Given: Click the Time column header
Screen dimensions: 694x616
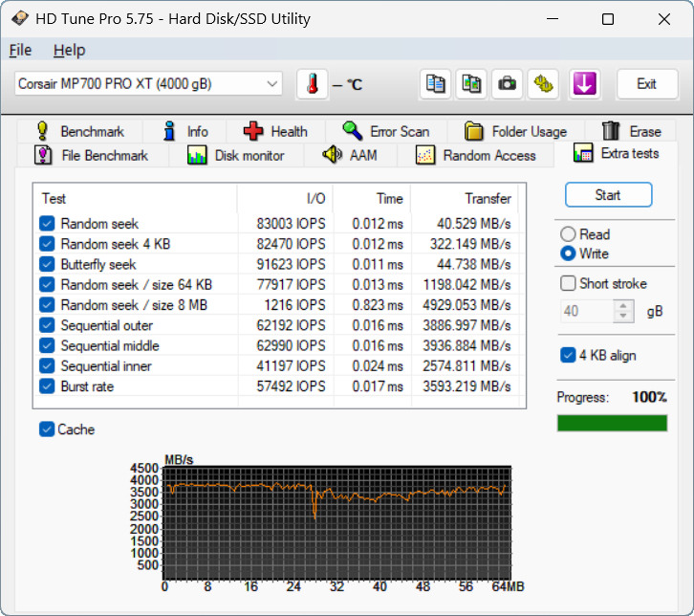Looking at the screenshot, I should [372, 198].
